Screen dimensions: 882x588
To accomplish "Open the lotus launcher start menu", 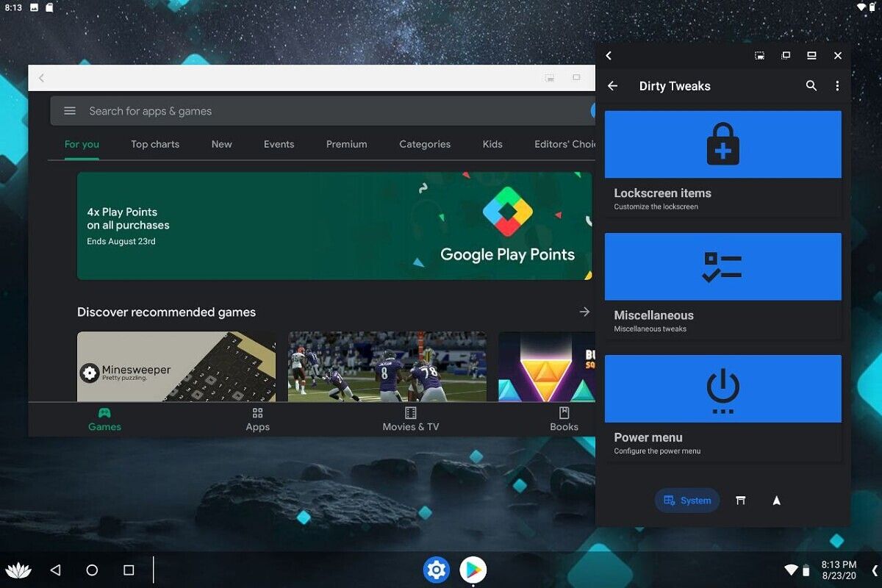I will [18, 570].
